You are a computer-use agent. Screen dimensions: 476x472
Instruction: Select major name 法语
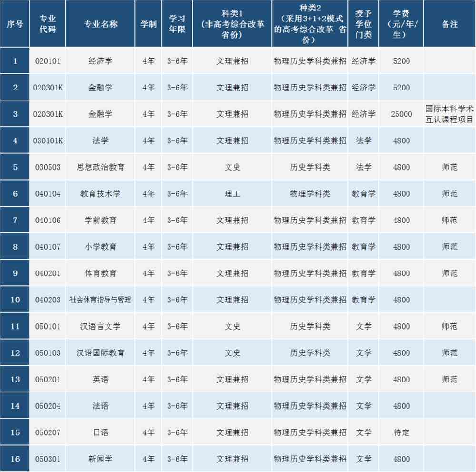point(100,406)
